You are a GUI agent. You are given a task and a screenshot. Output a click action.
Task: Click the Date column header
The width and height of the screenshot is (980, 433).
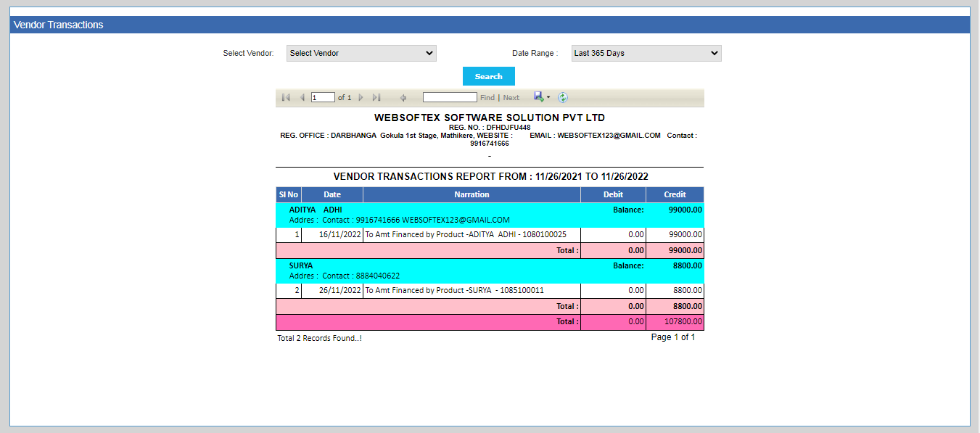[332, 194]
